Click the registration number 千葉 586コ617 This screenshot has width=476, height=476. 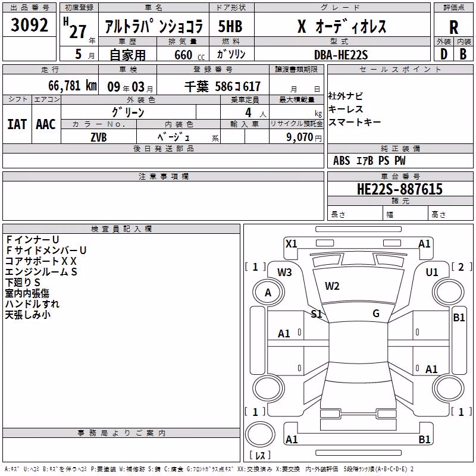click(223, 87)
